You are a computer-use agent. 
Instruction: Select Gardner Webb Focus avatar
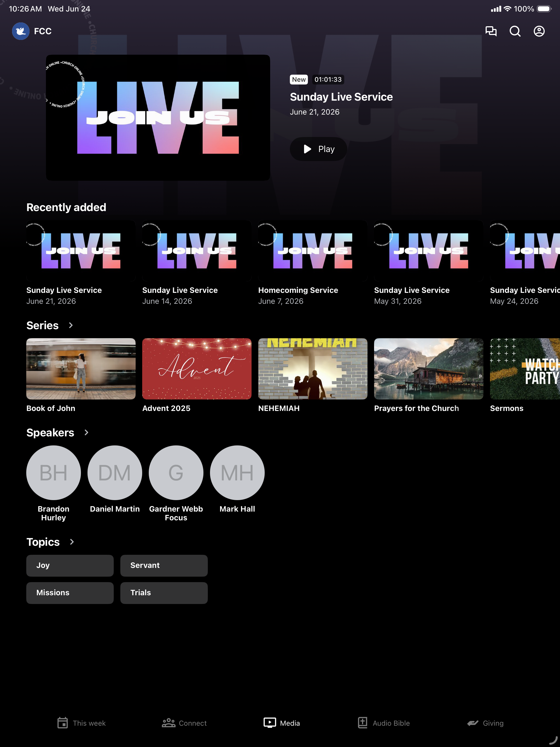(x=176, y=472)
